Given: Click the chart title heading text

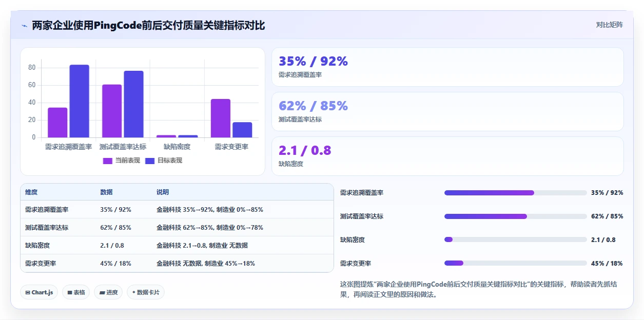Looking at the screenshot, I should click(148, 25).
